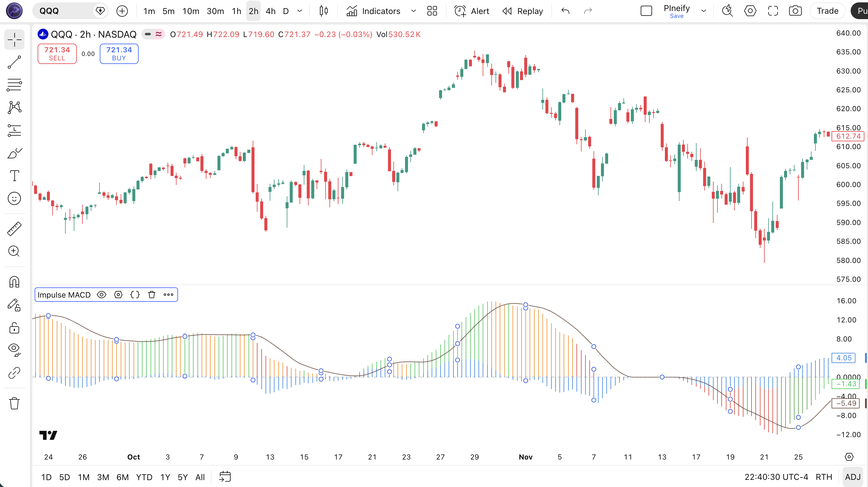Remove drawings with the trash icon
This screenshot has height=487, width=868.
[15, 403]
